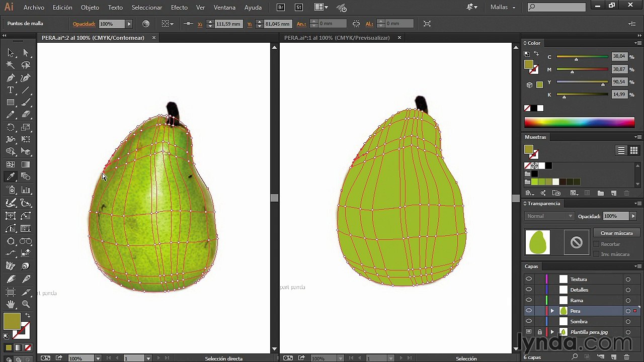Open the Mallas workspace switcher
The width and height of the screenshot is (644, 362).
pyautogui.click(x=503, y=8)
